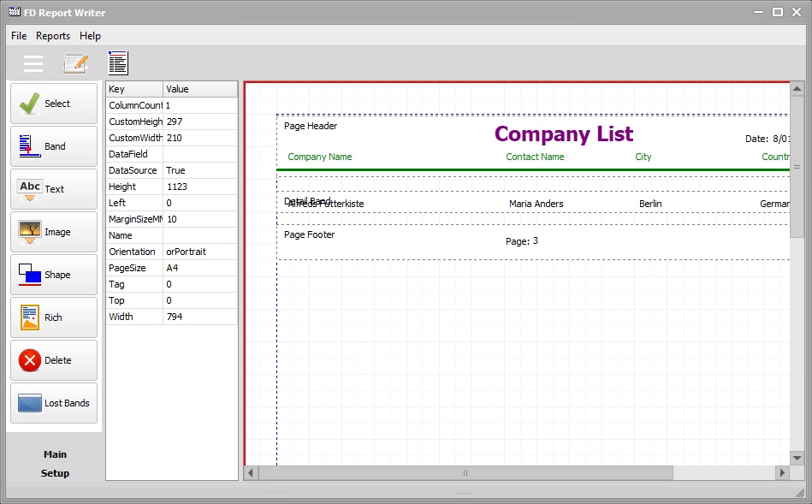Screen dimensions: 812x504
Task: Switch to the Setup tab
Action: point(55,473)
